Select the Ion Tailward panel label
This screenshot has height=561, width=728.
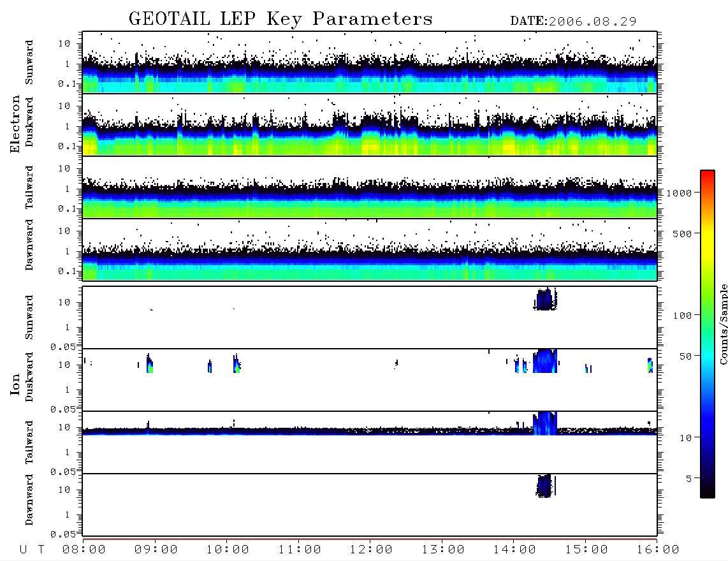[x=29, y=442]
